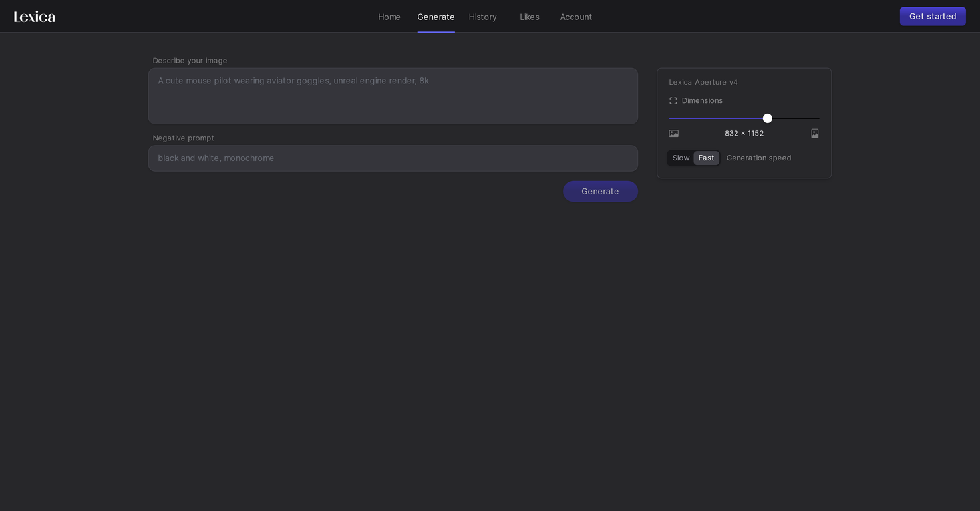Image resolution: width=980 pixels, height=511 pixels.
Task: Focus the Negative prompt field
Action: [393, 158]
